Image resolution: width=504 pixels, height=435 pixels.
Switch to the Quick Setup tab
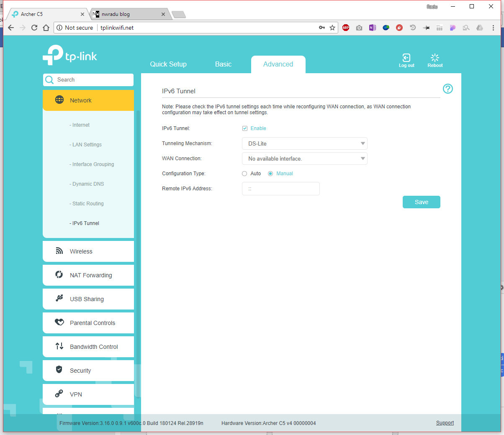(168, 64)
